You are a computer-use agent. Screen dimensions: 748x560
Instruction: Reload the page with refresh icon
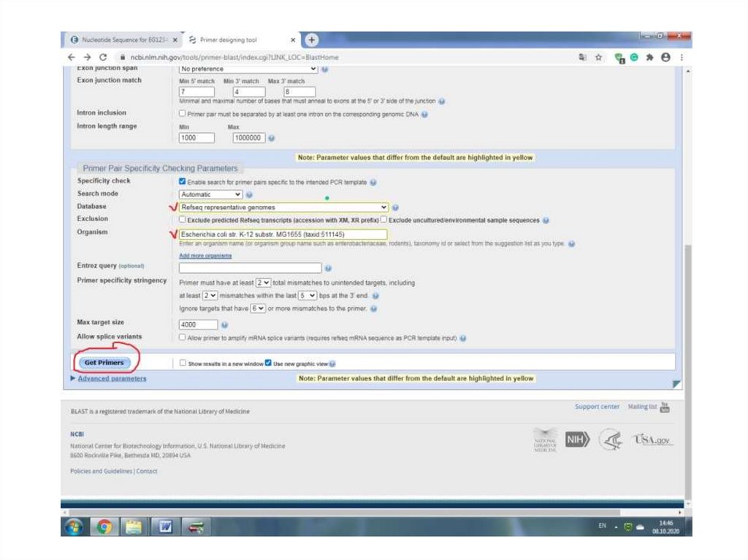(103, 57)
